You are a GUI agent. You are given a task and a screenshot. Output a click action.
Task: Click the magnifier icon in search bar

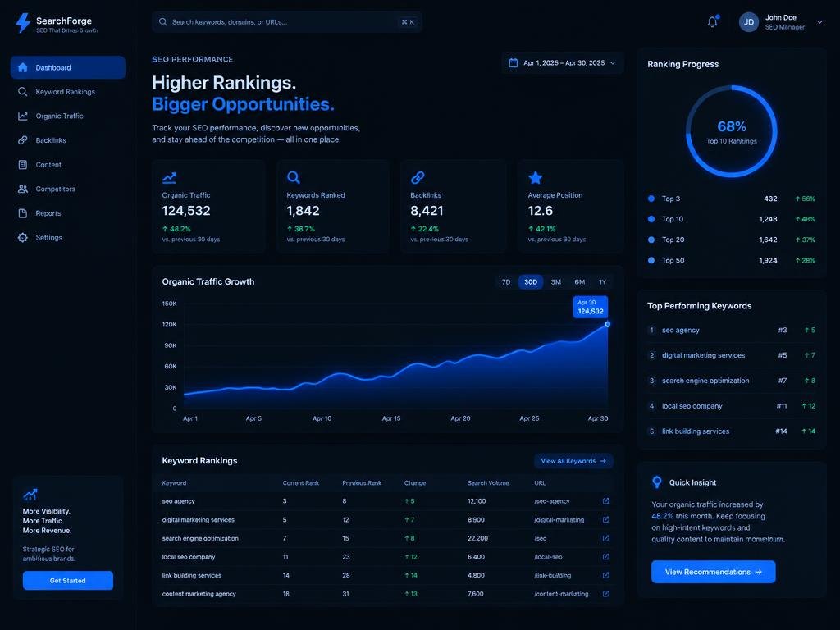163,22
